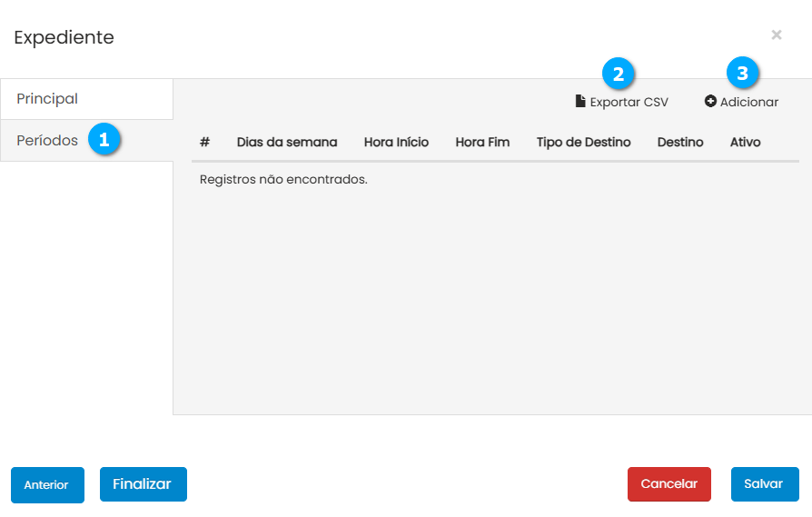This screenshot has height=517, width=812.
Task: Click the Hora Fim column header
Action: point(482,143)
